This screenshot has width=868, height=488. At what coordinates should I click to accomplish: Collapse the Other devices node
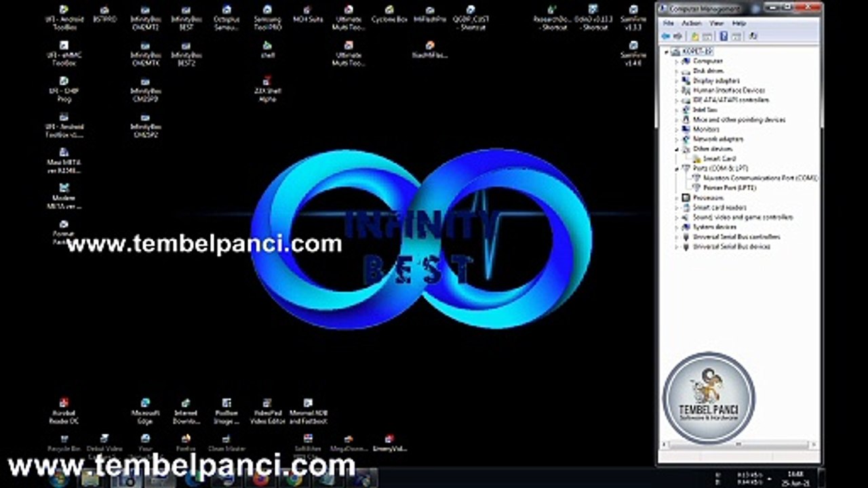click(677, 148)
